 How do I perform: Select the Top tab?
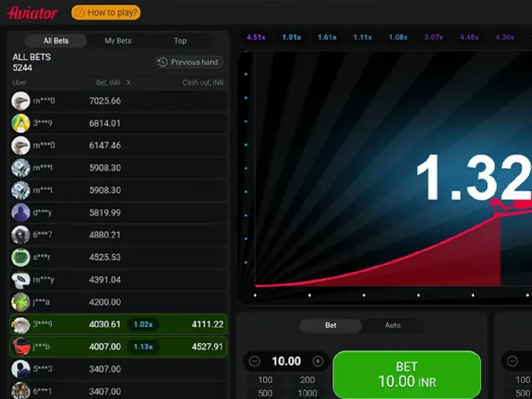(x=180, y=41)
